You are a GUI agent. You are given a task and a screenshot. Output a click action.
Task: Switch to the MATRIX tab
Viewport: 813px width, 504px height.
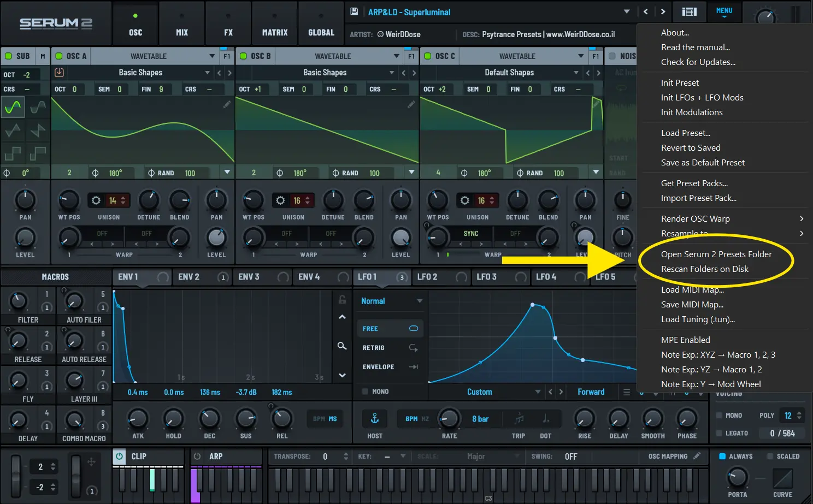click(x=275, y=23)
